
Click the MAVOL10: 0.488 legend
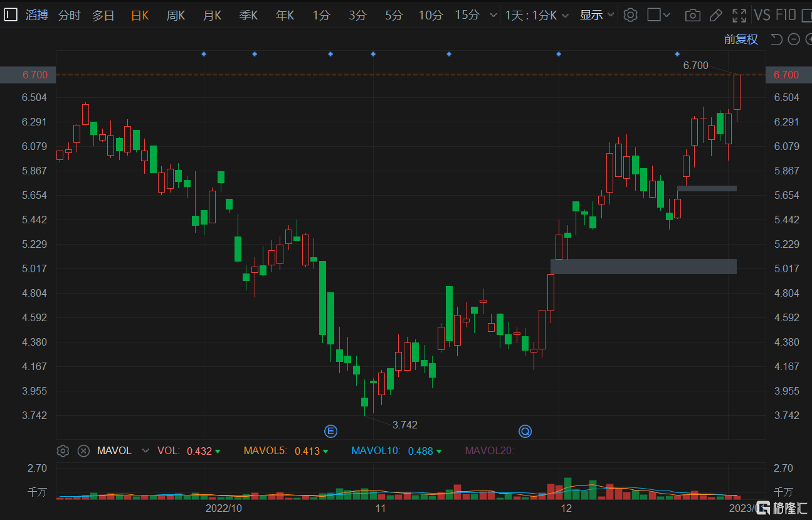pyautogui.click(x=396, y=451)
